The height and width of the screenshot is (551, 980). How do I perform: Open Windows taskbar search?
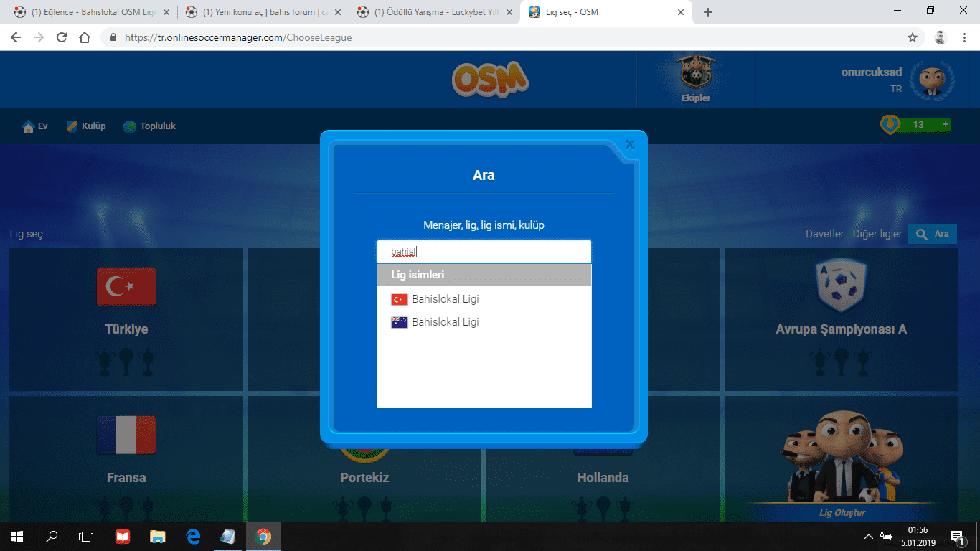tap(52, 537)
